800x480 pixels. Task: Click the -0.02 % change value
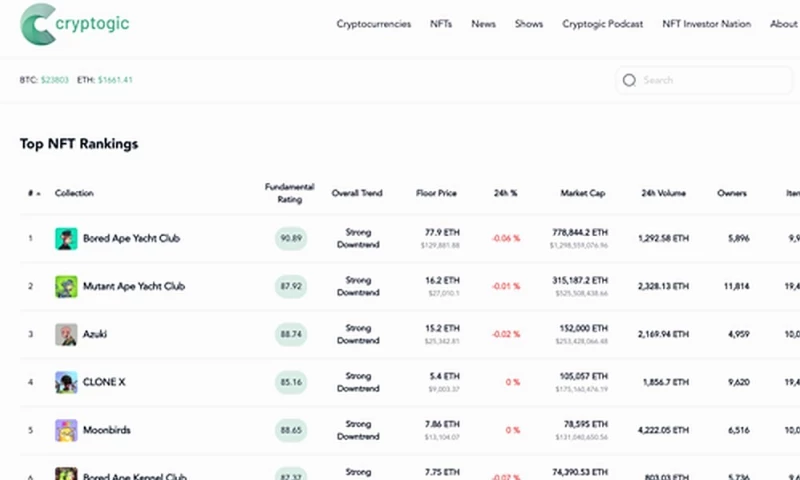(x=506, y=334)
